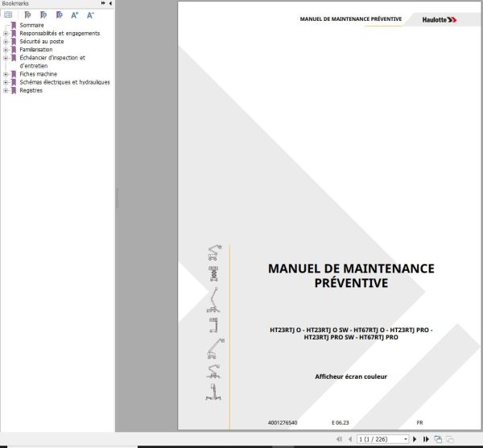Click the document number 4001276540

point(283,423)
